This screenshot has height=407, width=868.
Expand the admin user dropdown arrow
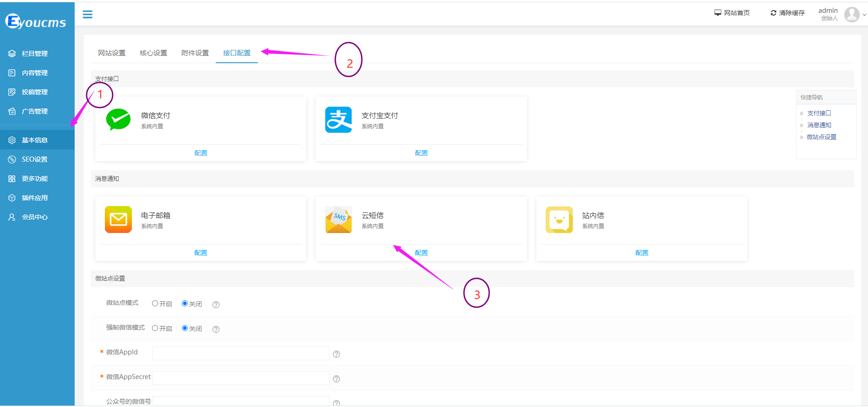864,15
